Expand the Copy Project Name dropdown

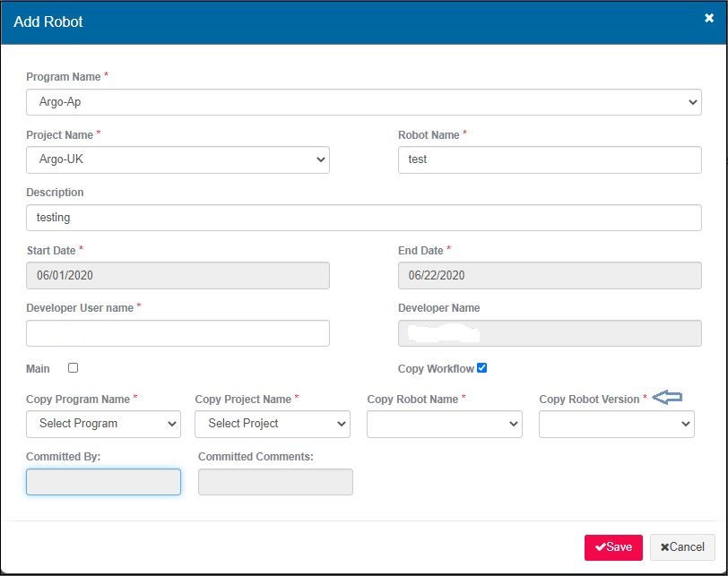[272, 424]
